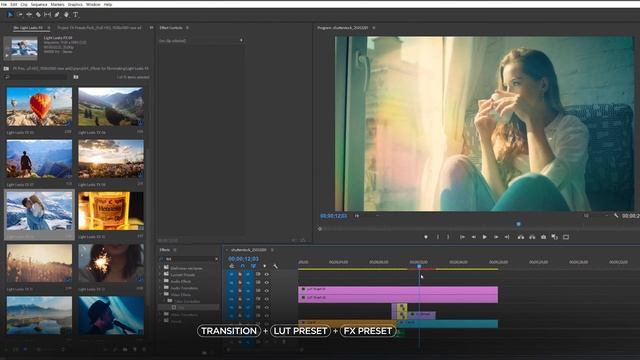Select the Track Select Forward tool

tap(20, 15)
